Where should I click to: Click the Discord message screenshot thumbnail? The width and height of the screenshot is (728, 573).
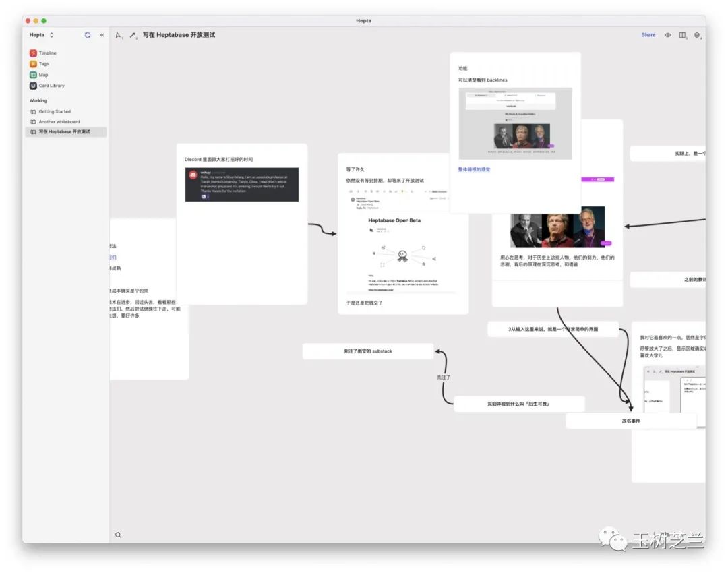[242, 184]
